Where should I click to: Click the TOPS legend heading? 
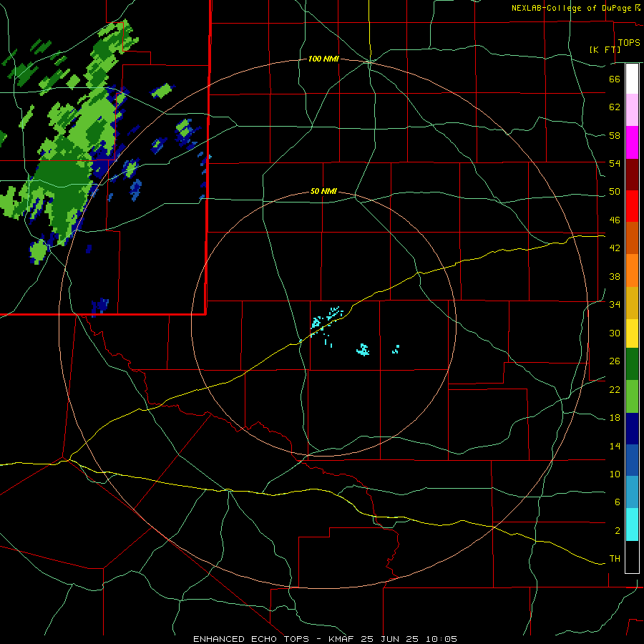[629, 42]
